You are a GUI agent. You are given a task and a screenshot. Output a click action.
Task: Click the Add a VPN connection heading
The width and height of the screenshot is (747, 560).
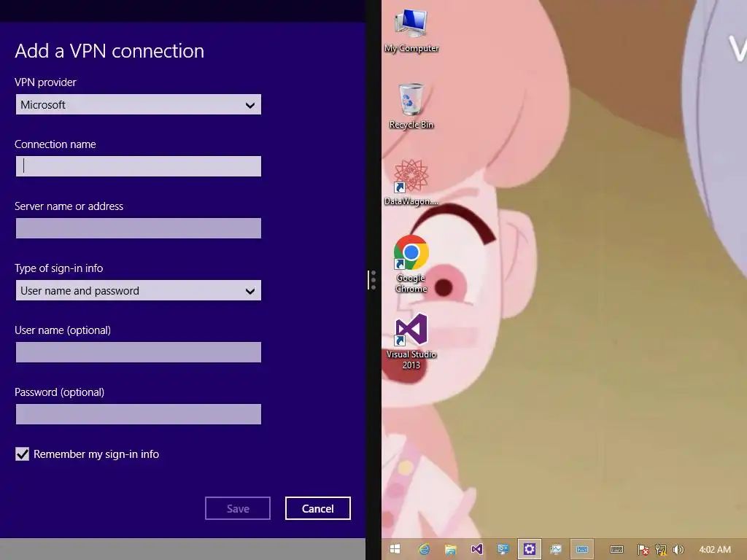click(109, 51)
